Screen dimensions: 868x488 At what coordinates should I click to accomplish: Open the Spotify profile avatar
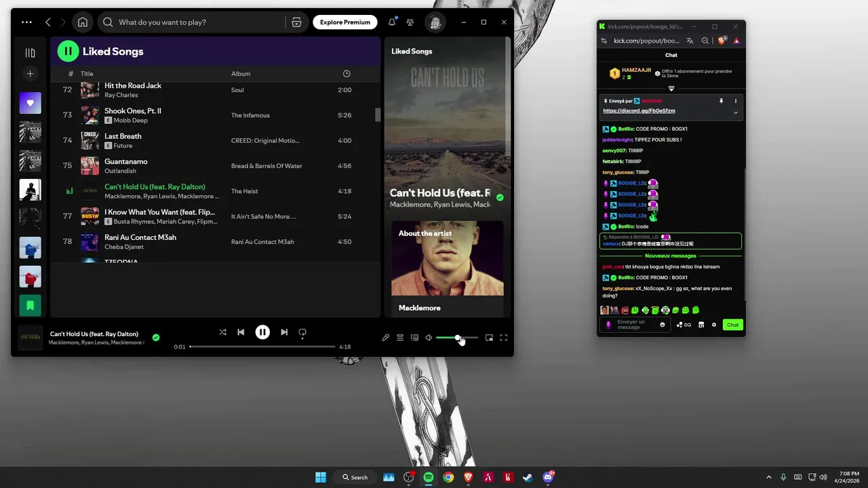pyautogui.click(x=435, y=22)
